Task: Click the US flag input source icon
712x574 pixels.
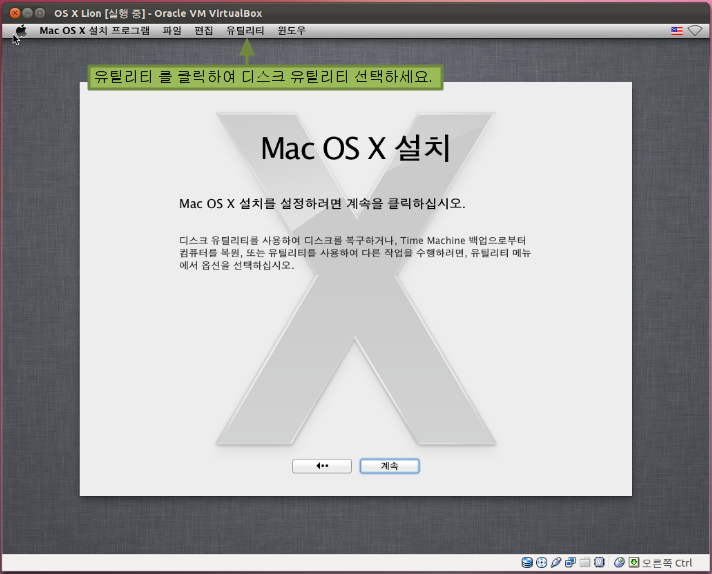Action: point(677,30)
